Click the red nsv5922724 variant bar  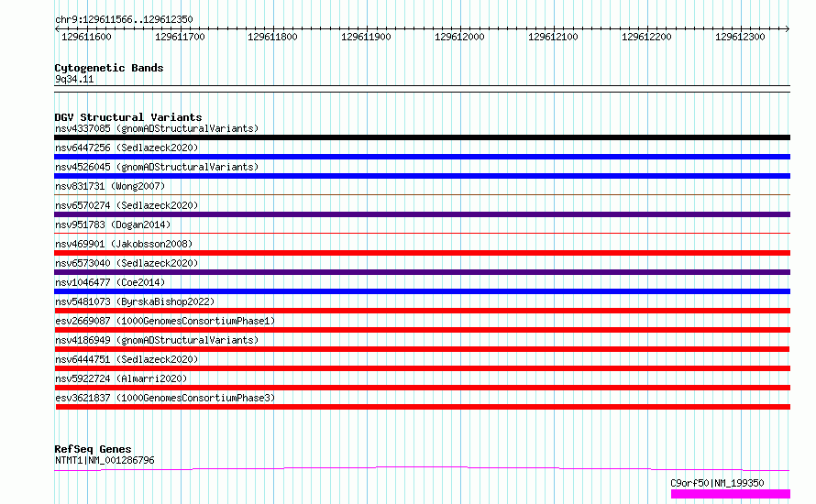coord(422,388)
